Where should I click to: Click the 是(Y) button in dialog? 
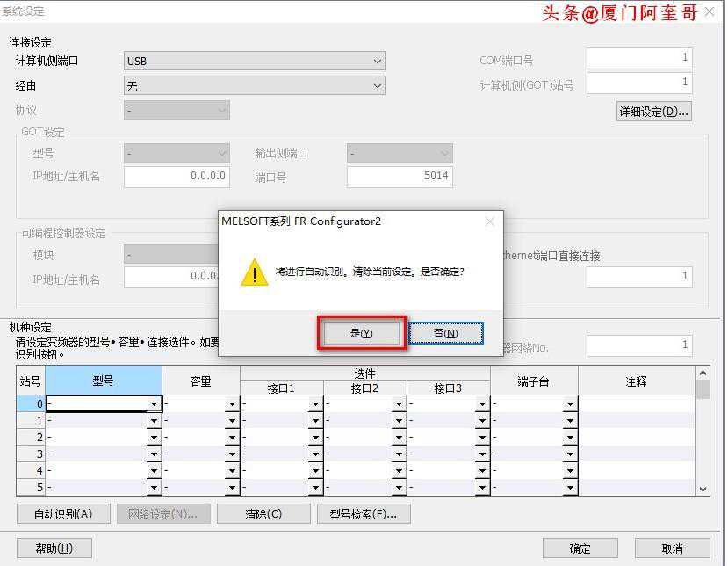tap(361, 333)
